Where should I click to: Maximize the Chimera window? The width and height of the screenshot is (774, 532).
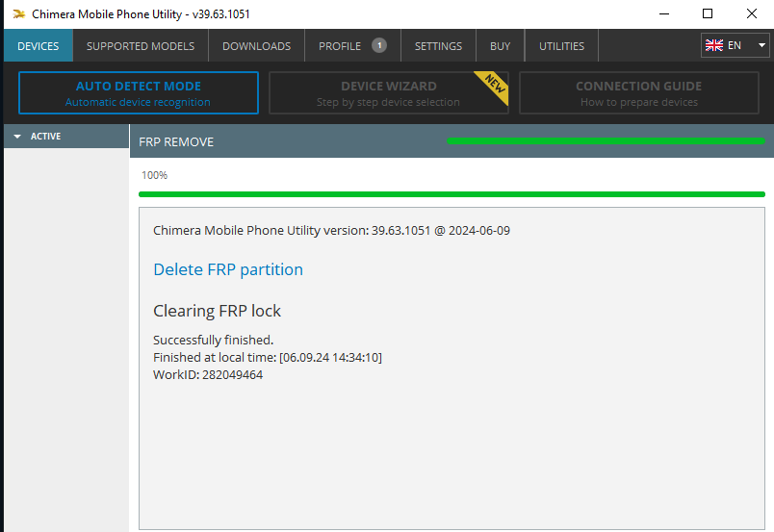[x=708, y=13]
